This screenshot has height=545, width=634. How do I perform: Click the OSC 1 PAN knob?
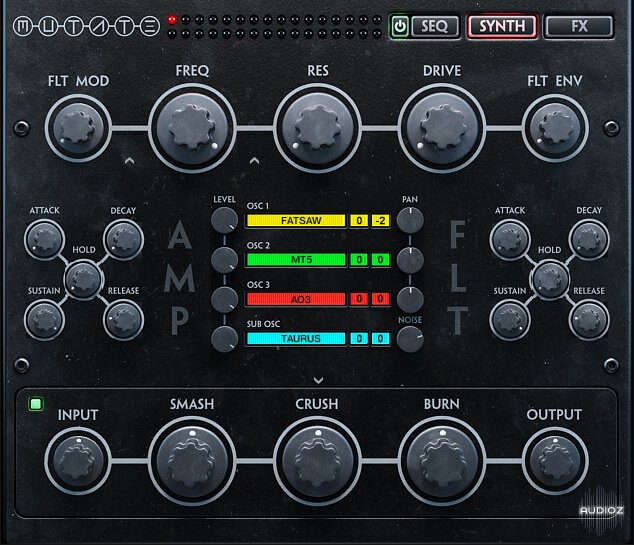click(x=410, y=220)
